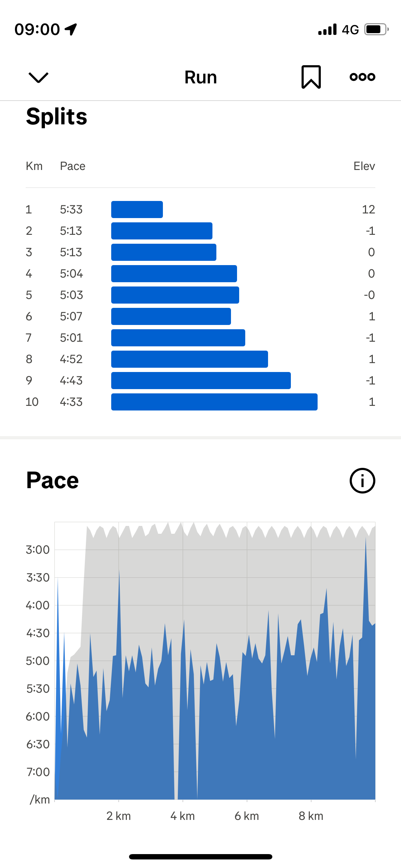401x868 pixels.
Task: Tap the 5:03 pace for kilometer 5
Action: point(71,295)
